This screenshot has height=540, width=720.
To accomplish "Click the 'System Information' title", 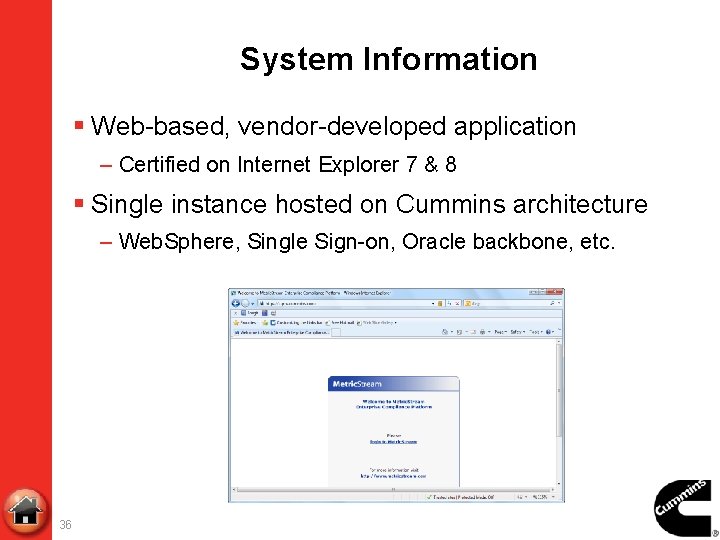I will click(x=388, y=59).
